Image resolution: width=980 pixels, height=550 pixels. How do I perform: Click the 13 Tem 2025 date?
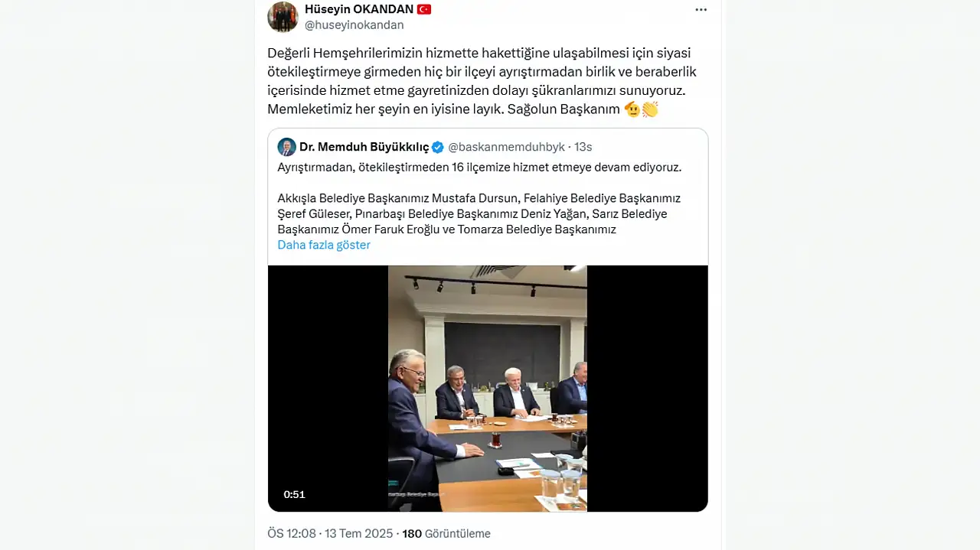click(358, 533)
